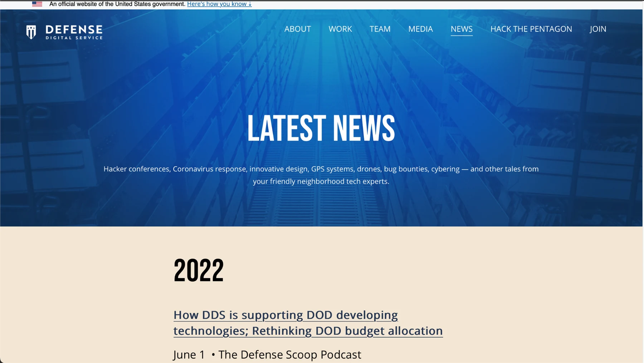The image size is (644, 363).
Task: Click "An official website of the United States government" text
Action: click(x=117, y=4)
